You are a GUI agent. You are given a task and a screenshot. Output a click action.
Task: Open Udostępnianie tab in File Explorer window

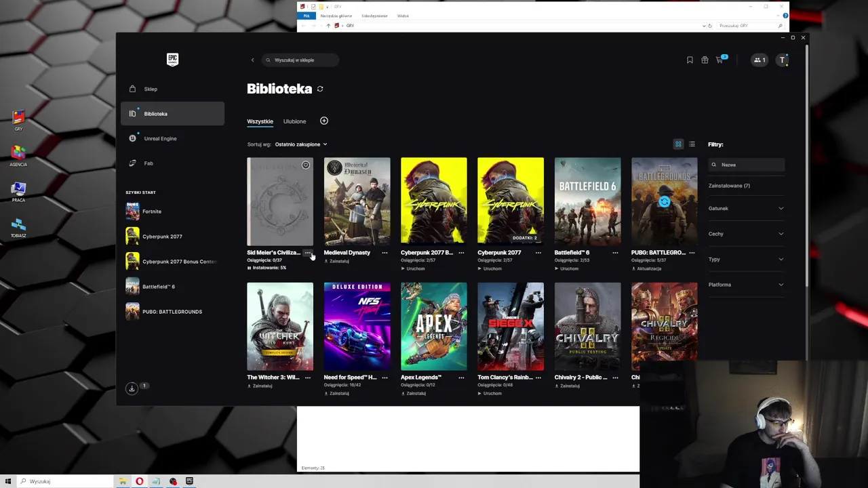(374, 16)
